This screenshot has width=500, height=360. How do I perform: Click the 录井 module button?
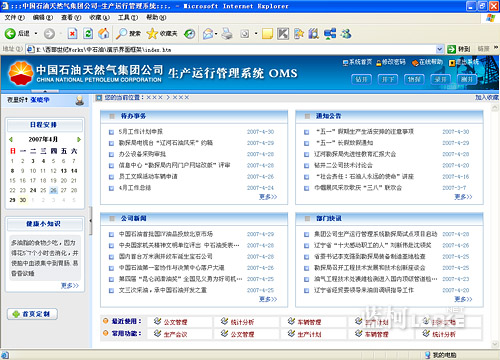coord(441,79)
